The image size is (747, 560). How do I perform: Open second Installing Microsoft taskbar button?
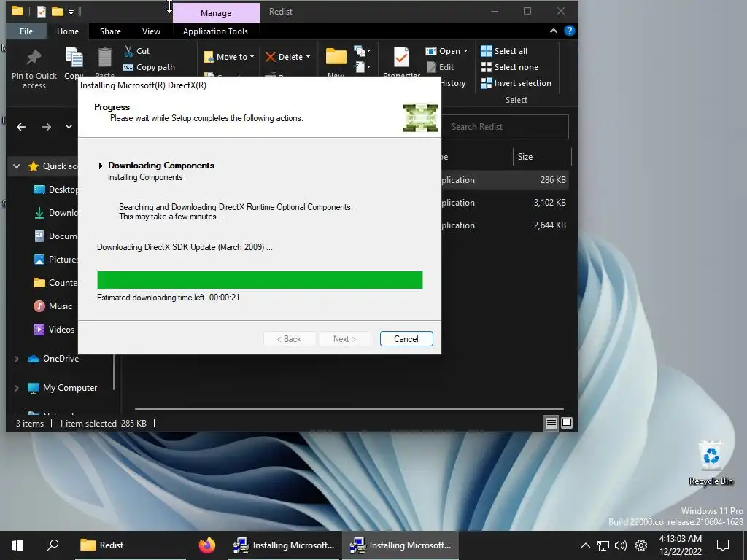[x=400, y=545]
